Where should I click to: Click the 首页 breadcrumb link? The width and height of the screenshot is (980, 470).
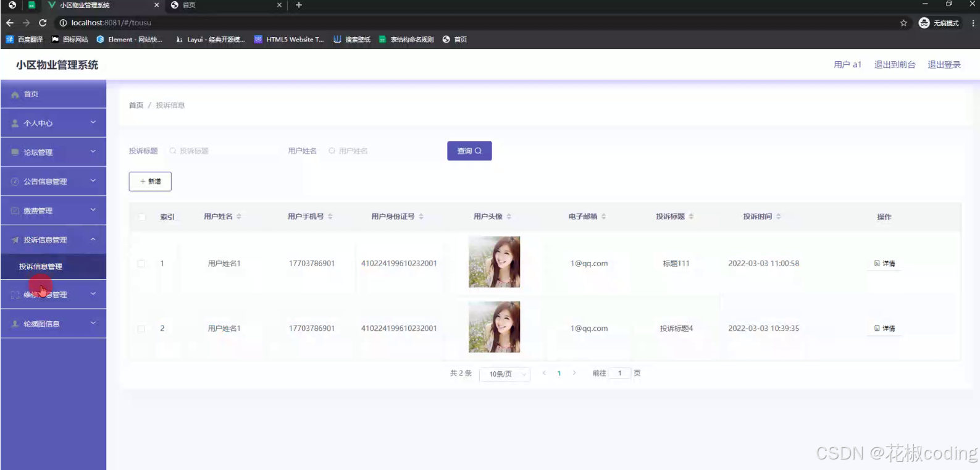[136, 106]
